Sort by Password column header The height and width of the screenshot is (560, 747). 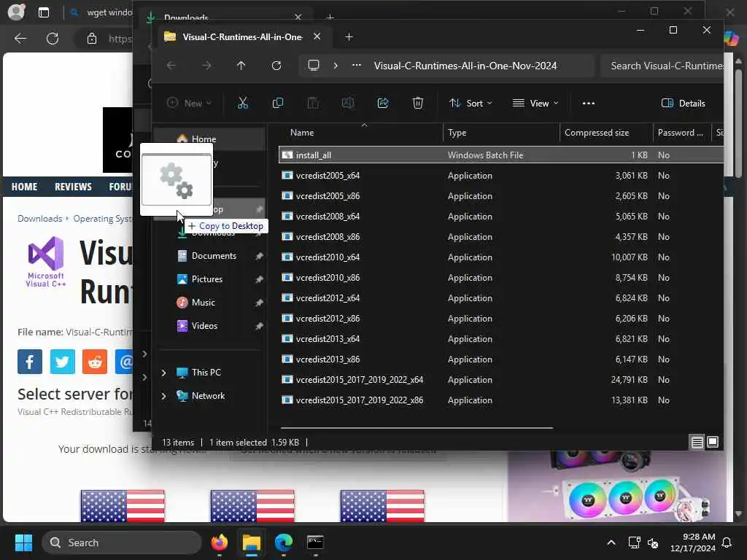pyautogui.click(x=681, y=133)
